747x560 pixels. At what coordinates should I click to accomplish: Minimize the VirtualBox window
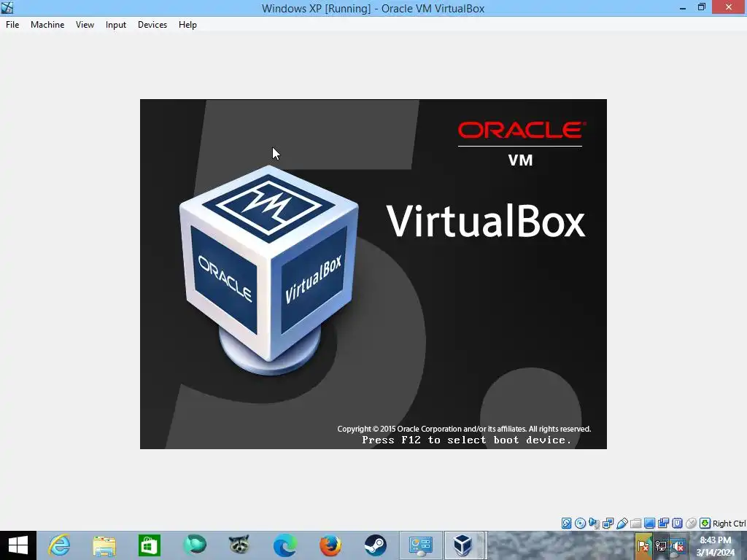(x=683, y=7)
